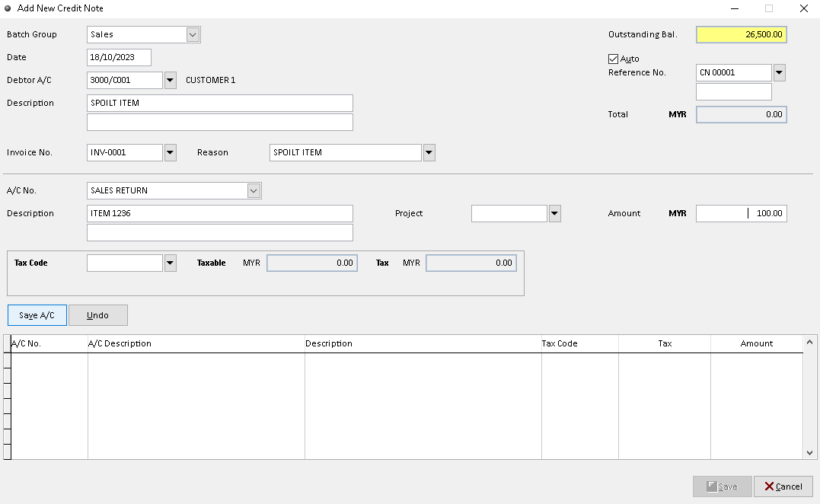This screenshot has width=820, height=504.
Task: Click the Date field showing 18/10/2023
Action: coord(118,57)
